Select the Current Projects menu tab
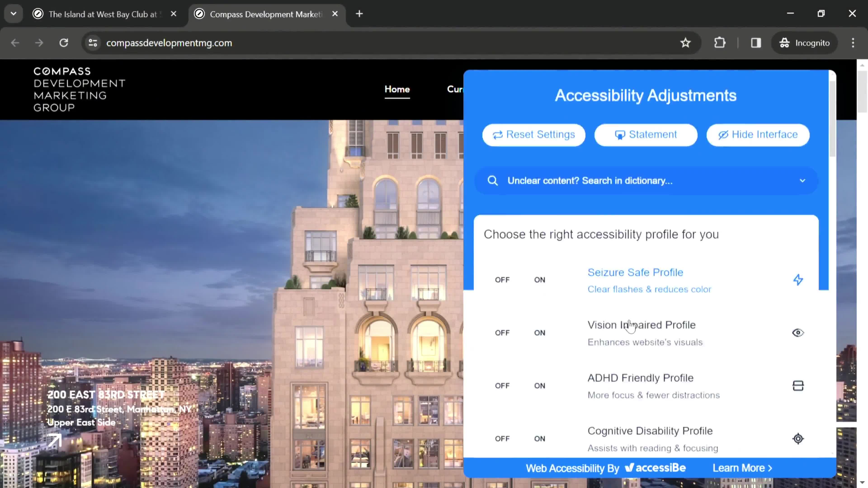The width and height of the screenshot is (868, 488). [x=455, y=89]
